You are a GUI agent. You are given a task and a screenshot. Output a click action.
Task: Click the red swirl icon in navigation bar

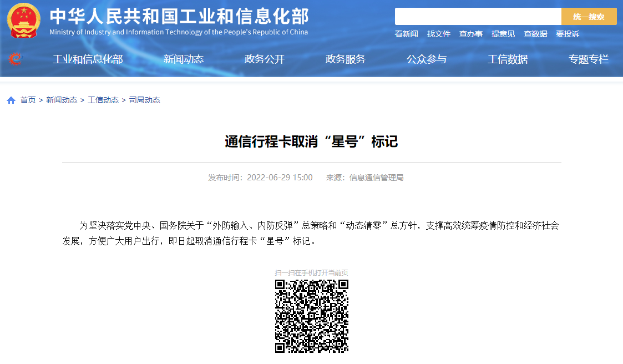[16, 59]
